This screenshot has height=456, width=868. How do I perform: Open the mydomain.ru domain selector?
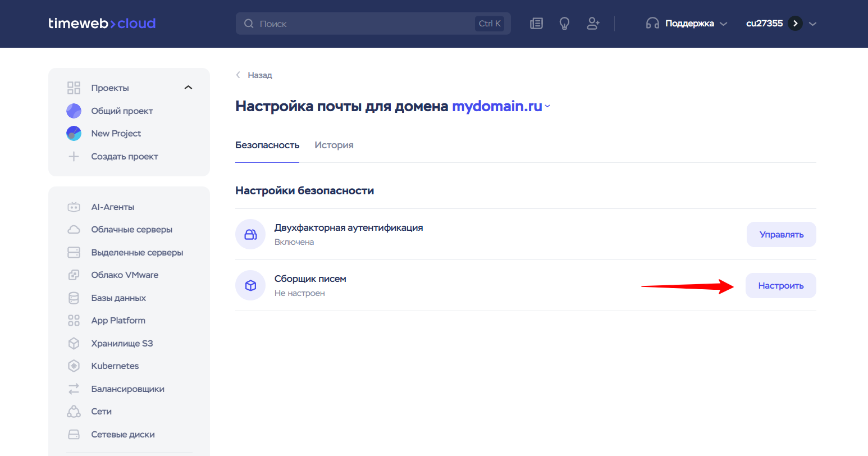[501, 107]
